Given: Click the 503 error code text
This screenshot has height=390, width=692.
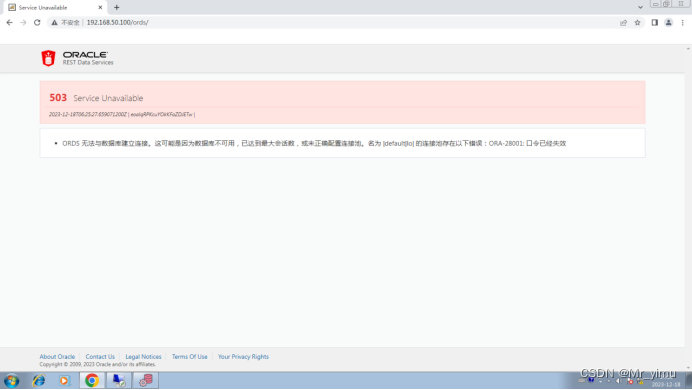Looking at the screenshot, I should [58, 98].
